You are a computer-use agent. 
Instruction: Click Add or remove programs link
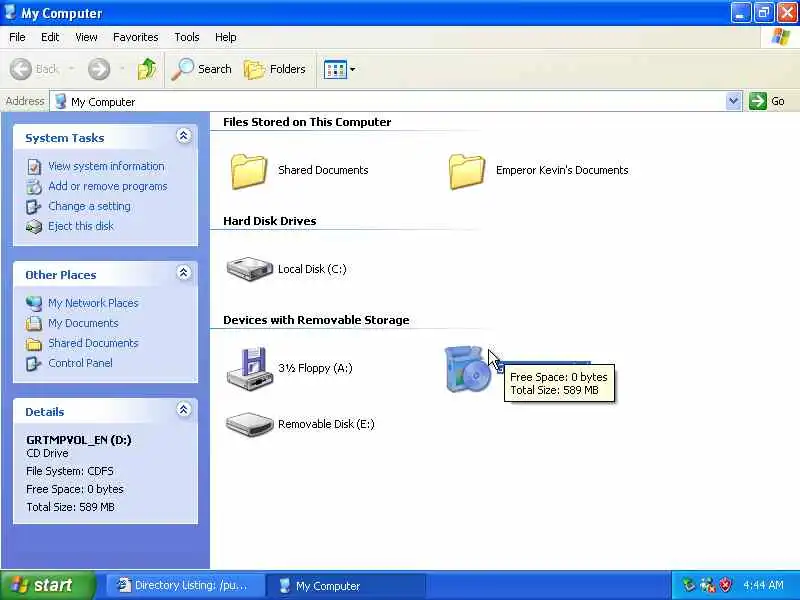pyautogui.click(x=108, y=186)
